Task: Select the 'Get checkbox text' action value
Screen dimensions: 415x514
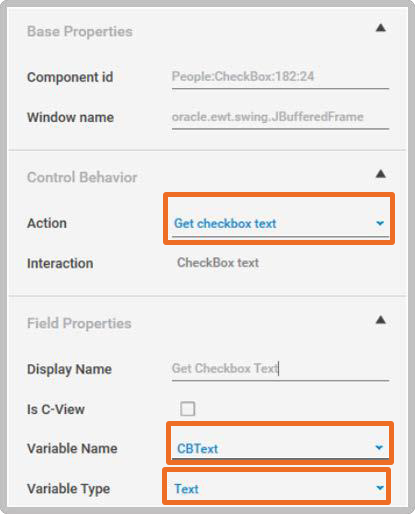Action: pos(225,223)
